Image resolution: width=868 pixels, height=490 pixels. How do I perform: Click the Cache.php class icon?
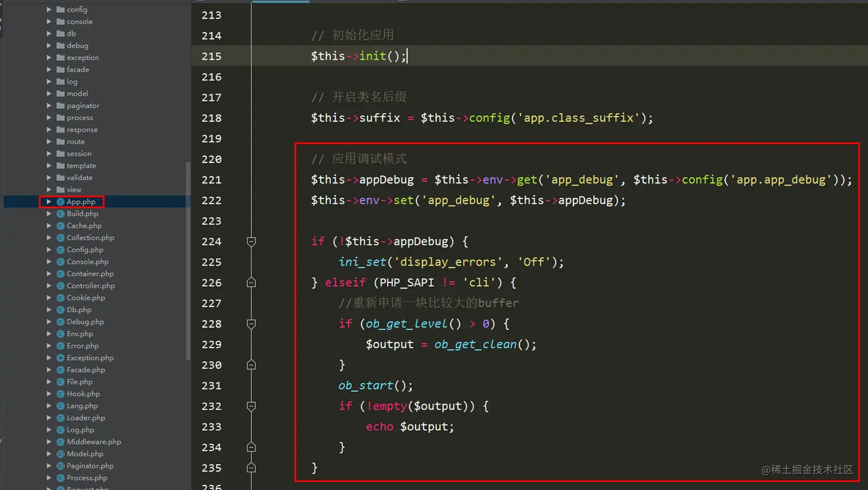(x=60, y=226)
